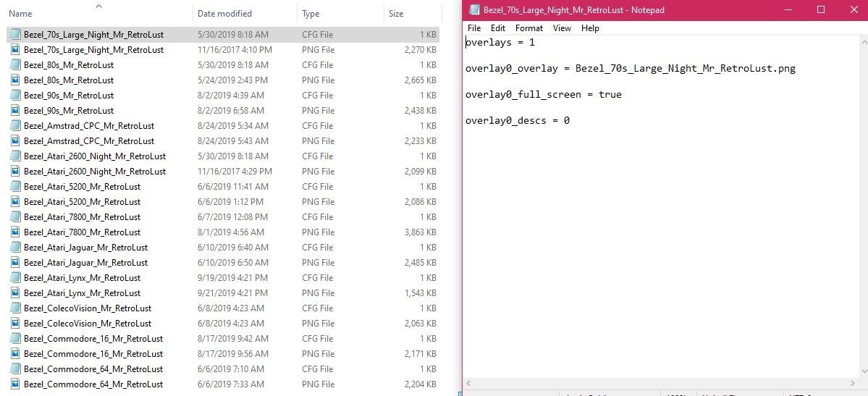
Task: Click the Bezel_Atari_2600_Night CFG file icon
Action: (15, 156)
